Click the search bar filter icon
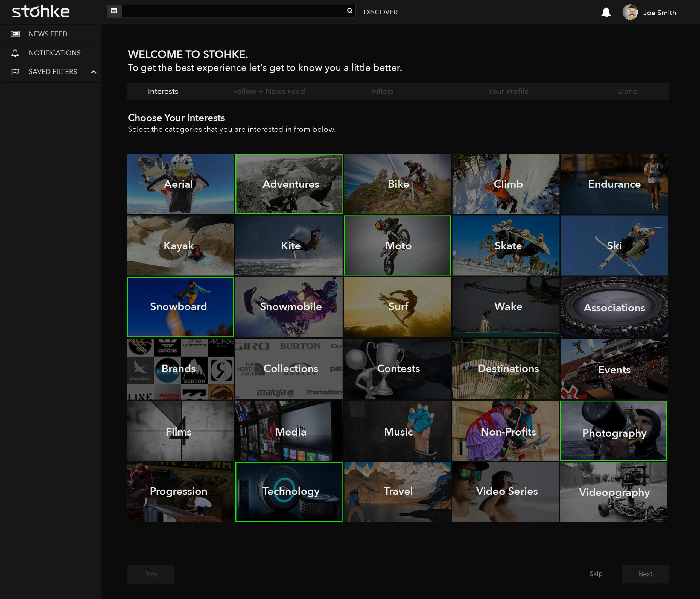The image size is (700, 599). [x=114, y=11]
